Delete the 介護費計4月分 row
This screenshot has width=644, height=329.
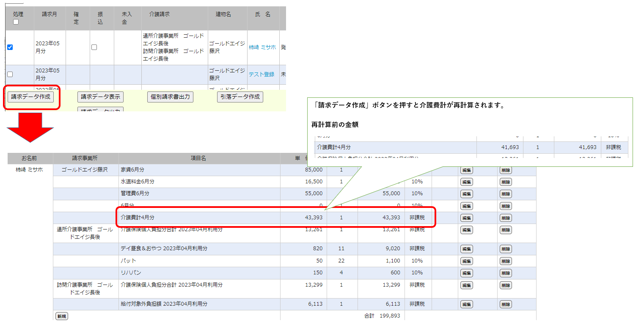(505, 218)
